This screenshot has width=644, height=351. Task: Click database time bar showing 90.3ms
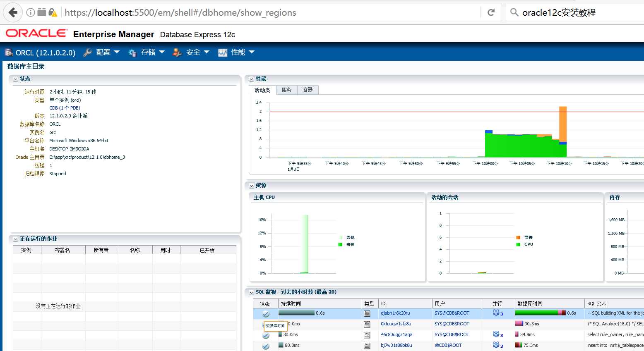coord(519,324)
